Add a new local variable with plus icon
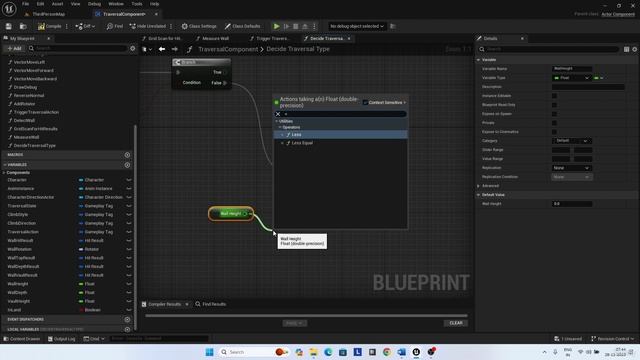 click(127, 329)
